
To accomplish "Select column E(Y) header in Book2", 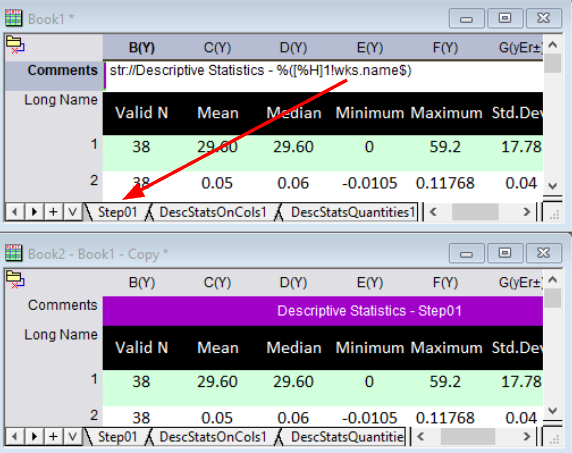I will [x=370, y=282].
